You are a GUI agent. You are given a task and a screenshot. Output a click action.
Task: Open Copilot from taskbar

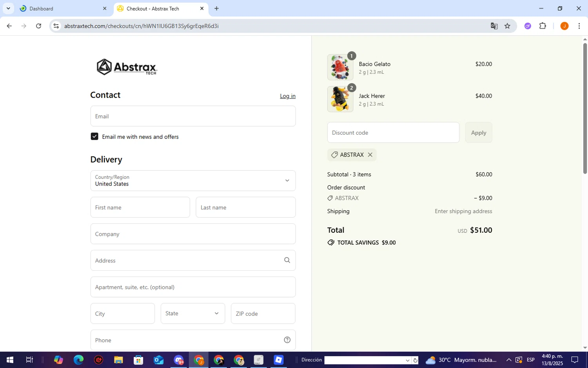tap(58, 360)
